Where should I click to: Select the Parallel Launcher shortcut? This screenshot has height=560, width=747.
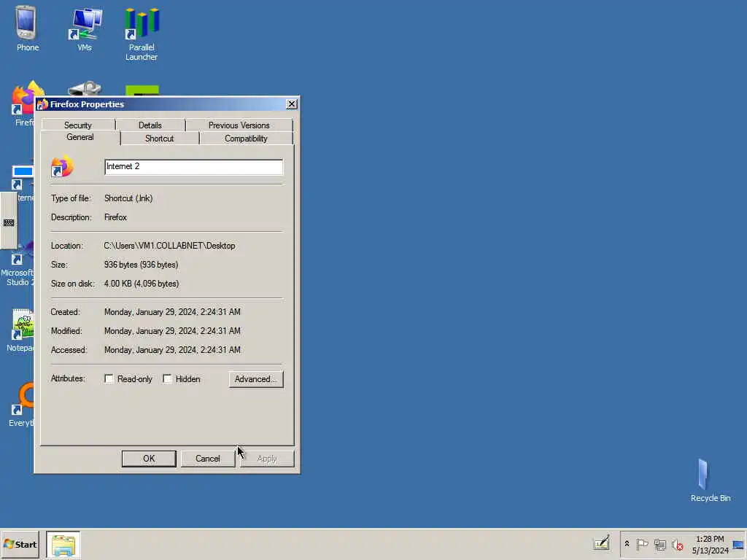tap(142, 34)
